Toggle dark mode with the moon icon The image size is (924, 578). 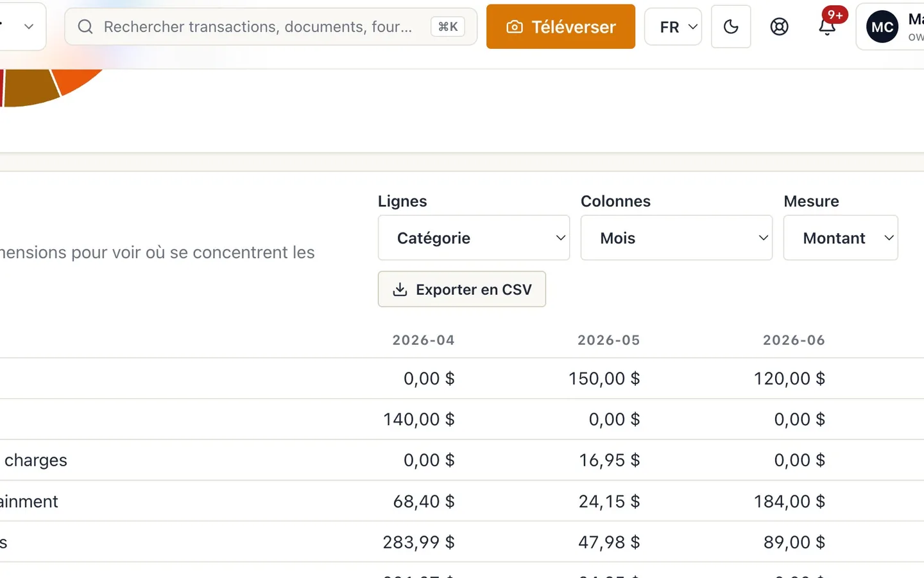pyautogui.click(x=731, y=26)
